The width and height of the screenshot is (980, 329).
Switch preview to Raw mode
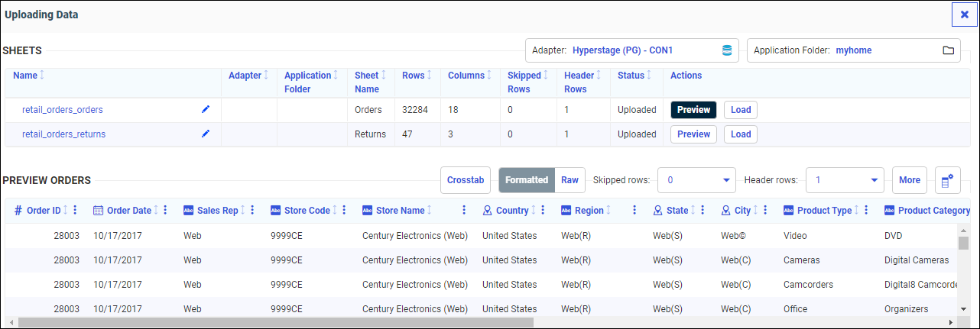[570, 180]
